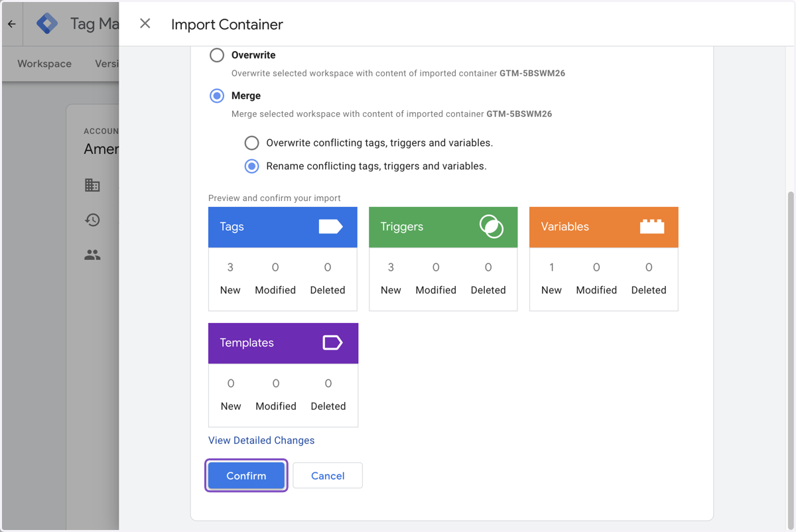Open the user management people icon
This screenshot has height=532, width=796.
click(x=92, y=255)
